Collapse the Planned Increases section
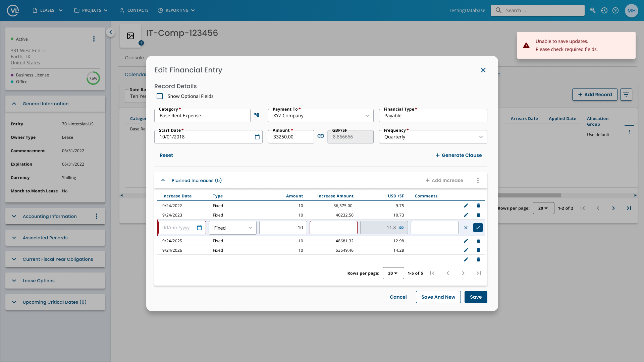Screen dimensions: 644x362 [x=163, y=180]
